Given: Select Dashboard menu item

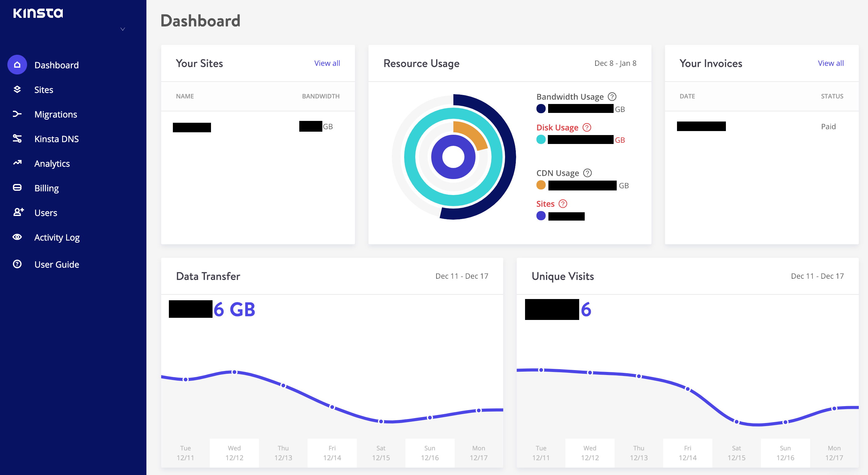Looking at the screenshot, I should coord(57,65).
